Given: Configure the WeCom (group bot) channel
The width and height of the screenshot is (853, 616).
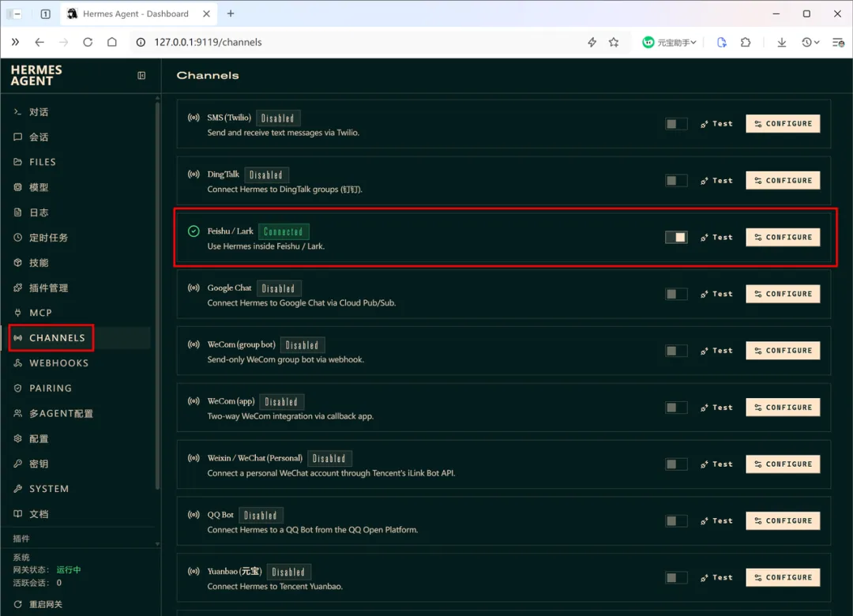Looking at the screenshot, I should coord(783,351).
